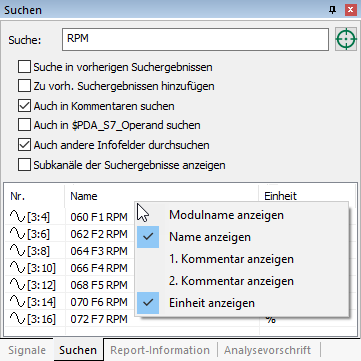Sort by the Name column header
Image resolution: width=361 pixels, height=361 pixels.
pos(162,196)
